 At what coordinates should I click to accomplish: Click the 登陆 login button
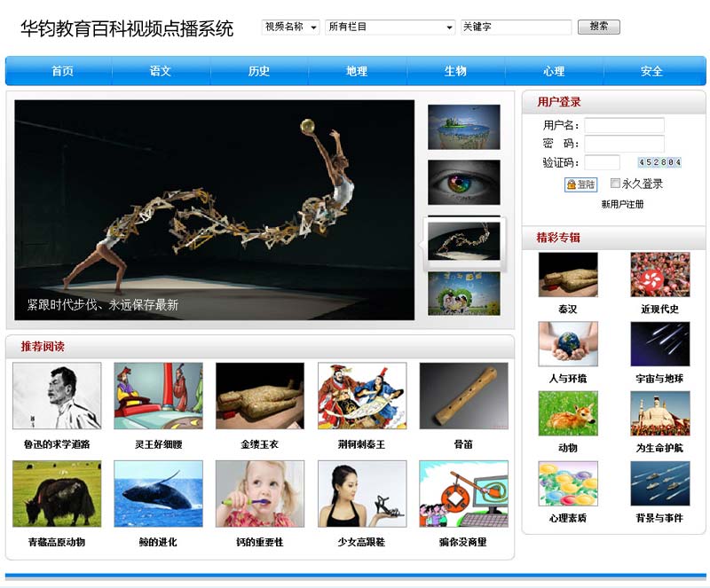(x=581, y=184)
